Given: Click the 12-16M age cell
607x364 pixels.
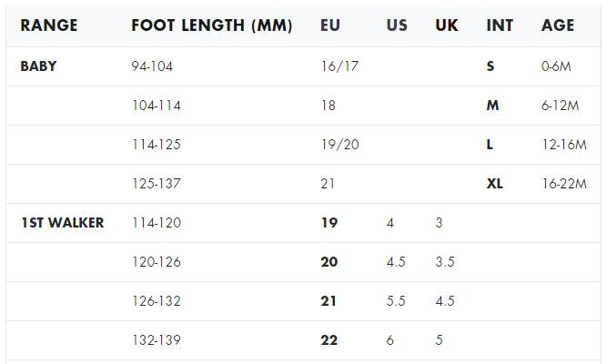Looking at the screenshot, I should tap(563, 145).
